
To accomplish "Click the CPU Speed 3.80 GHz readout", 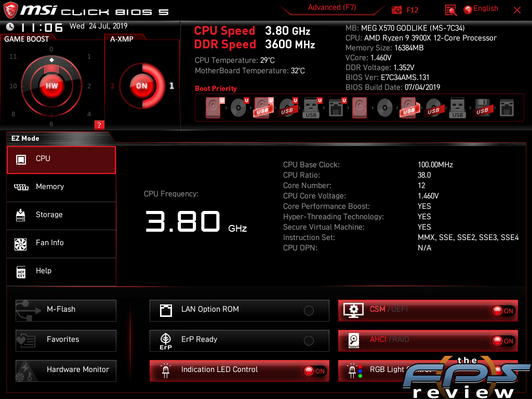I will [x=252, y=31].
